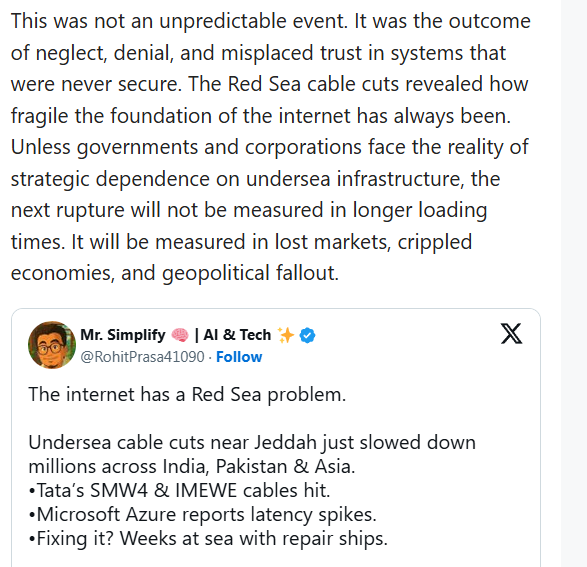The image size is (587, 567).
Task: Open post line "The internet has a Red Sea problem."
Action: pyautogui.click(x=187, y=394)
